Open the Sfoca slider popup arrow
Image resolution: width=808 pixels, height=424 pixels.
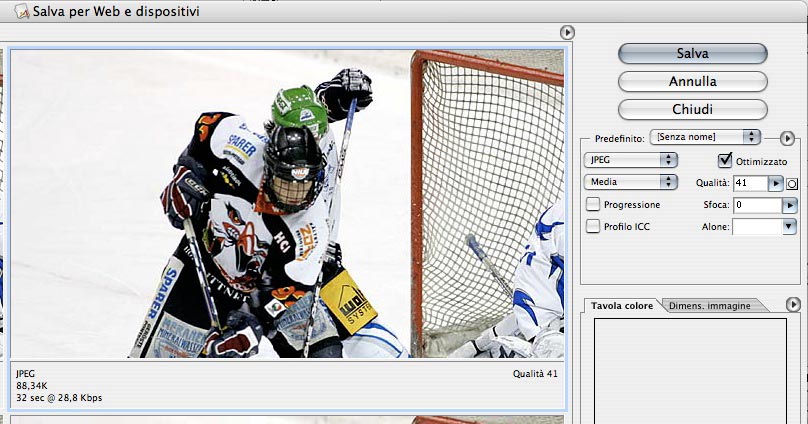[x=788, y=205]
